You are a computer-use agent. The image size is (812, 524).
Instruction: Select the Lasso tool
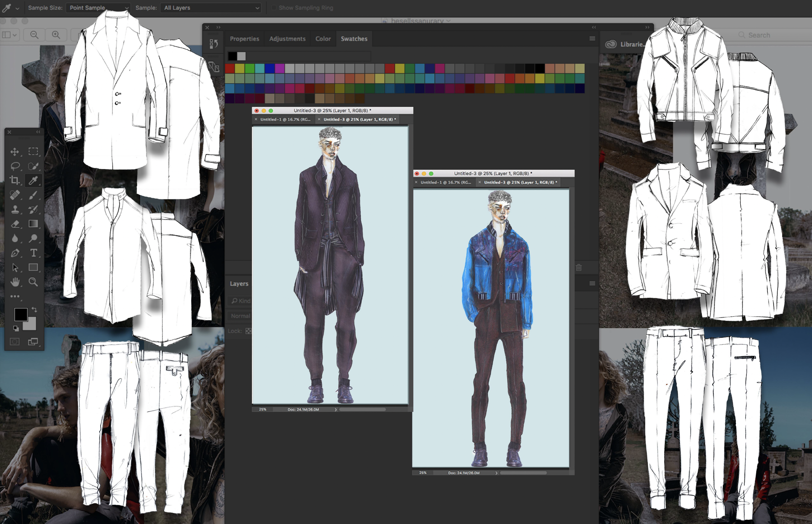coord(15,166)
